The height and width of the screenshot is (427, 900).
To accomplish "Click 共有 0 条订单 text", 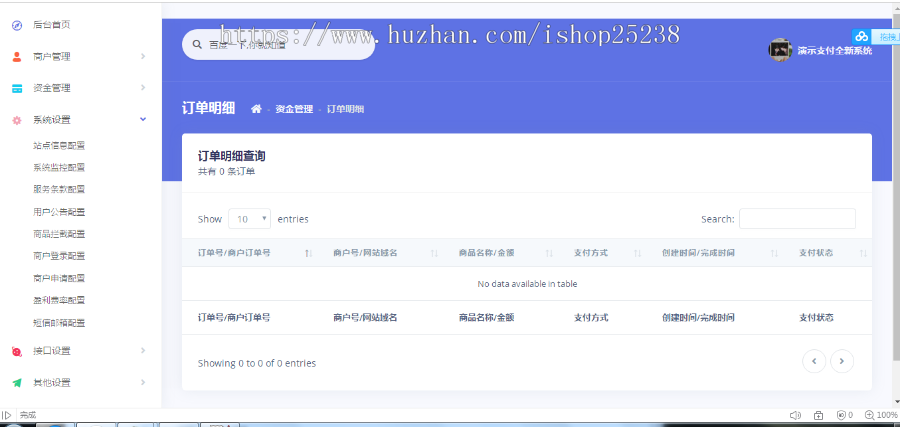I will pyautogui.click(x=226, y=171).
